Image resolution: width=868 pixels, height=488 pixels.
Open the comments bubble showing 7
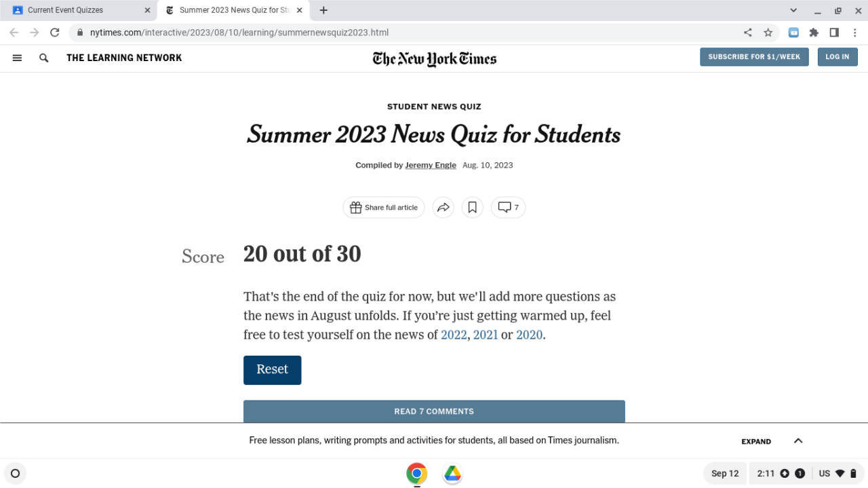(x=508, y=208)
